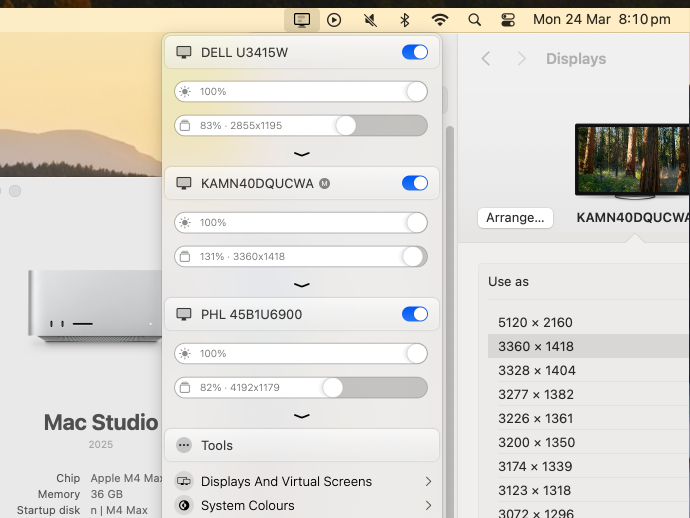The image size is (690, 518).
Task: Select the 3174 × 1339 resolution
Action: [x=589, y=466]
